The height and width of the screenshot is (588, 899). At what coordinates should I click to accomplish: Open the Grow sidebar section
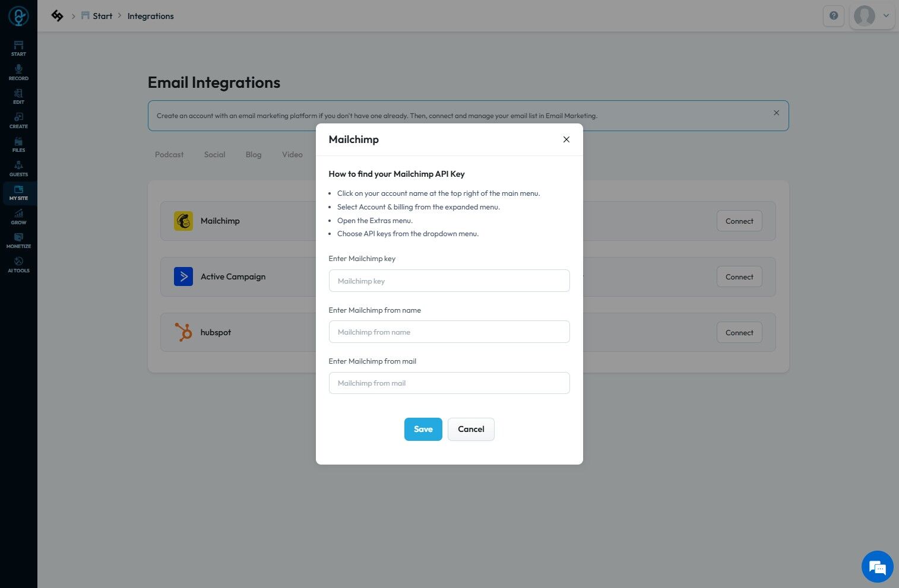point(18,217)
